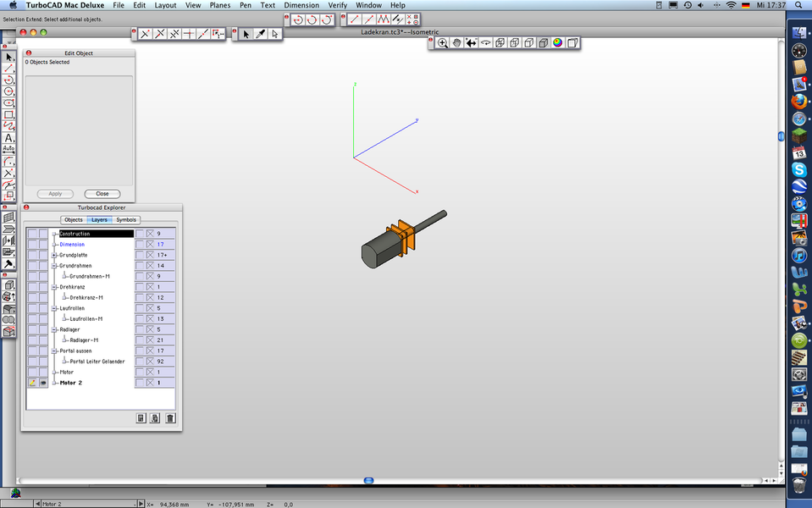Pick the rectangle drawing tool

click(8, 114)
